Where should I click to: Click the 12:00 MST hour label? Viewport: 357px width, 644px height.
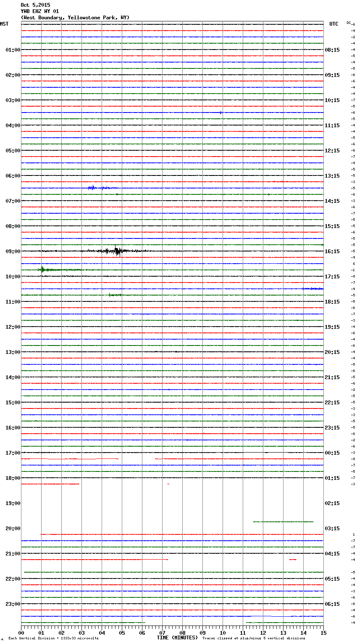click(x=13, y=327)
